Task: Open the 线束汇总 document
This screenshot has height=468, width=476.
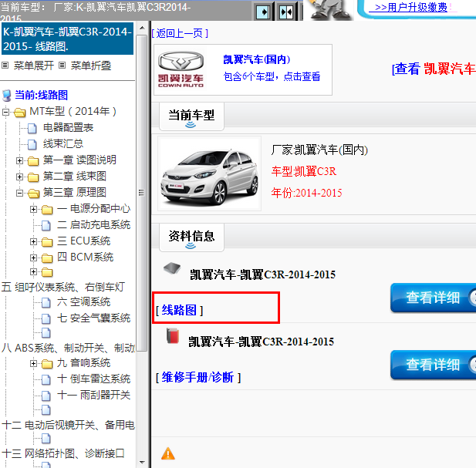Action: (63, 143)
